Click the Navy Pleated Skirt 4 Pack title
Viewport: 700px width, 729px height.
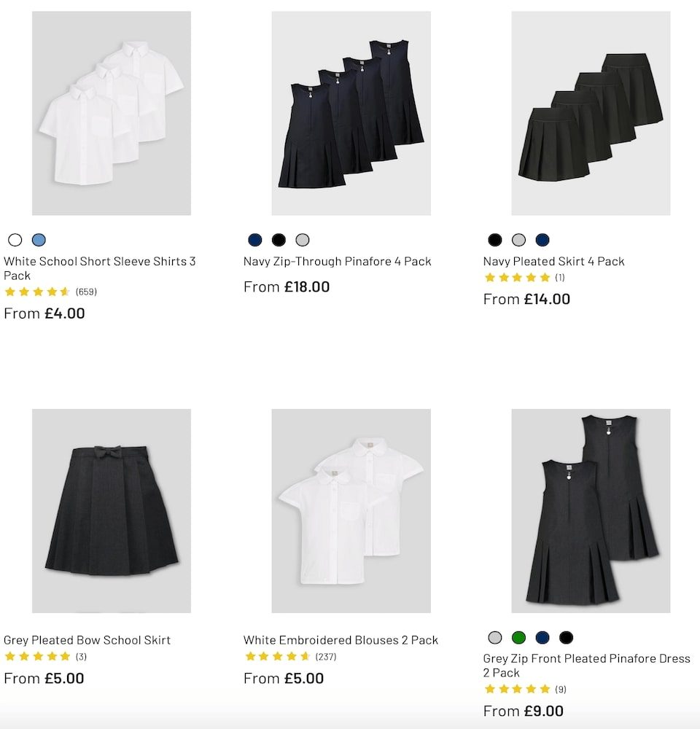pos(553,261)
